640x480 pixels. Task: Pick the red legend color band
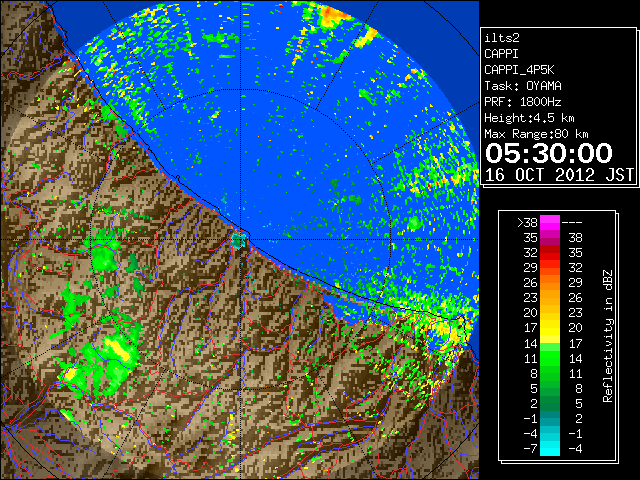[550, 253]
